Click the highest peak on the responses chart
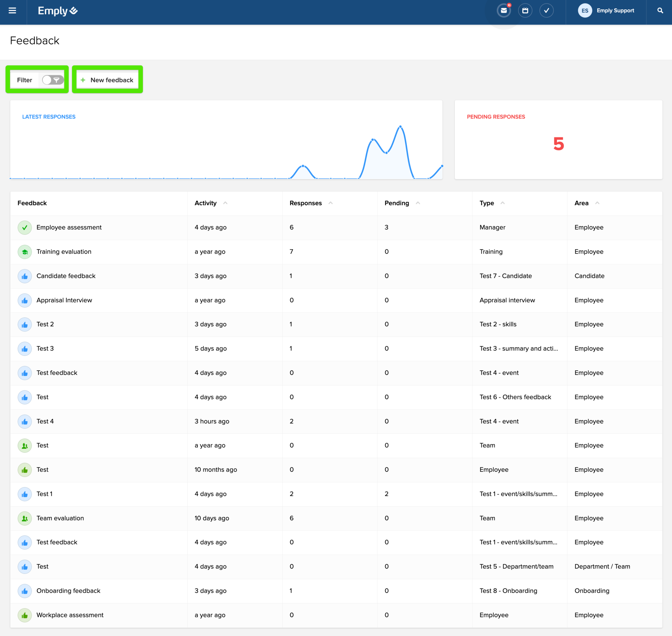The width and height of the screenshot is (672, 636). [x=400, y=127]
